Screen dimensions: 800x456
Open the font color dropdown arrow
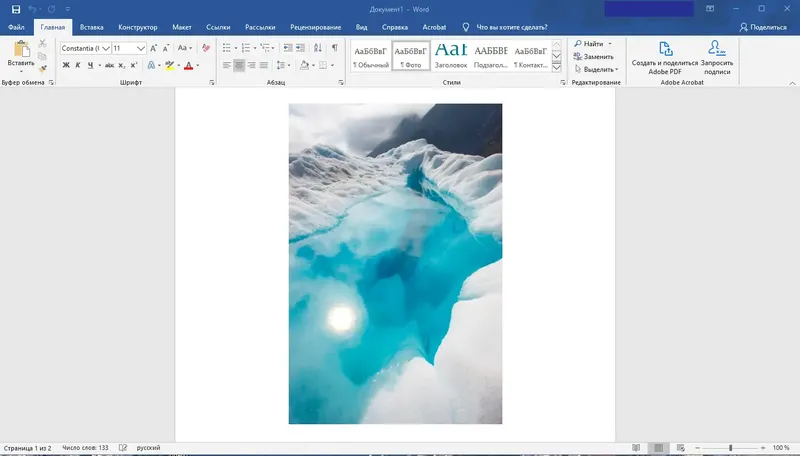pos(197,65)
